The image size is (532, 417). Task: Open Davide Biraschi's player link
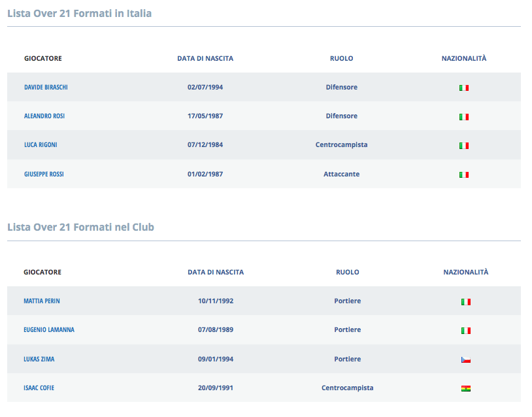[46, 88]
